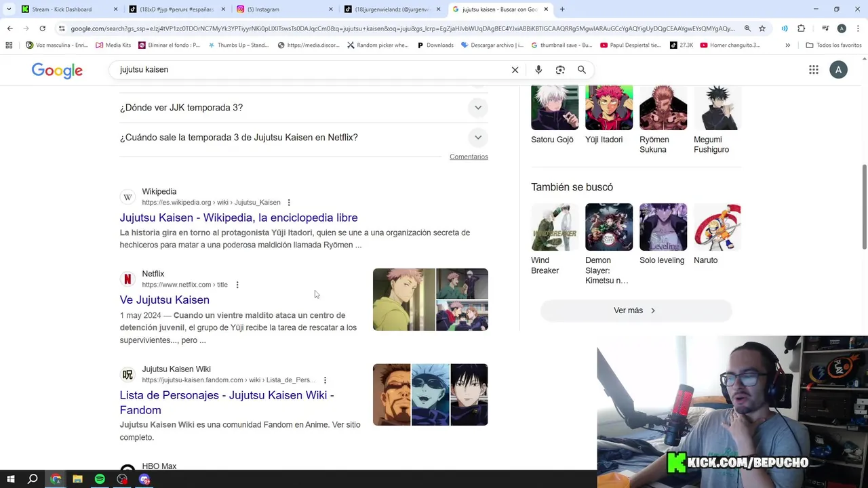The image size is (868, 488).
Task: Open the Google account avatar
Action: coord(839,70)
